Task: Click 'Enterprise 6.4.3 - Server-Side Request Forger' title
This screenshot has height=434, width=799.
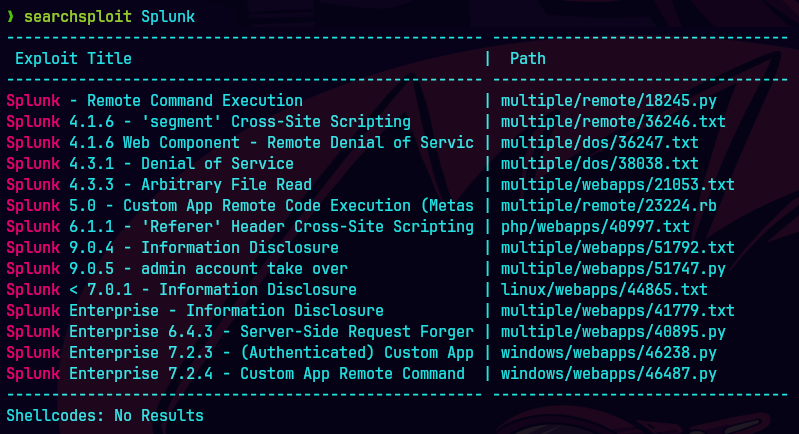Action: [x=271, y=331]
